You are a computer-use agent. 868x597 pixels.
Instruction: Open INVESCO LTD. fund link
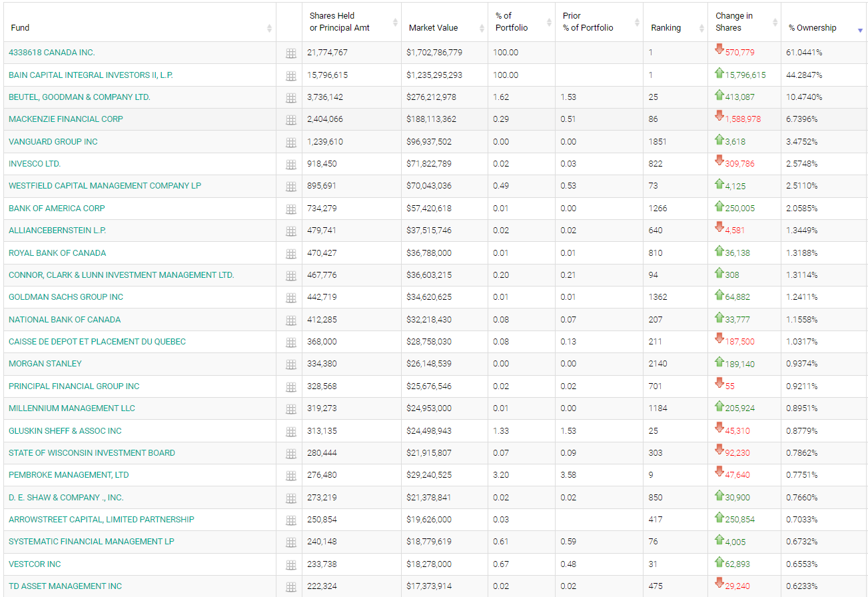point(35,164)
